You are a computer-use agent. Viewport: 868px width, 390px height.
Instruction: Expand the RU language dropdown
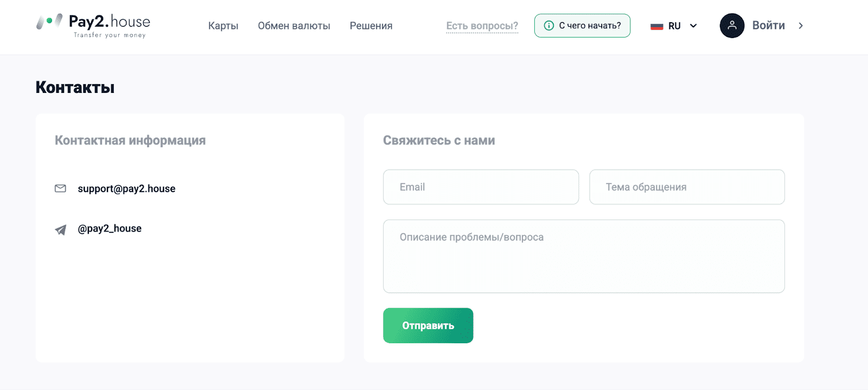pos(674,26)
